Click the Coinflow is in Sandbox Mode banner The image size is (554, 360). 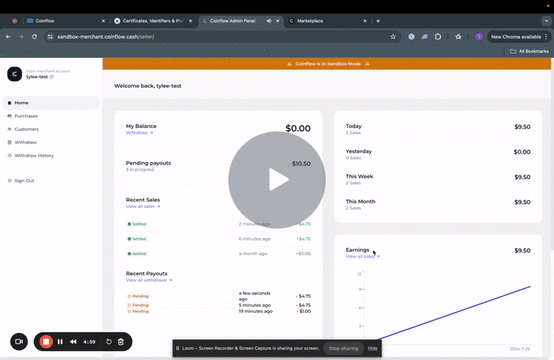tap(328, 64)
